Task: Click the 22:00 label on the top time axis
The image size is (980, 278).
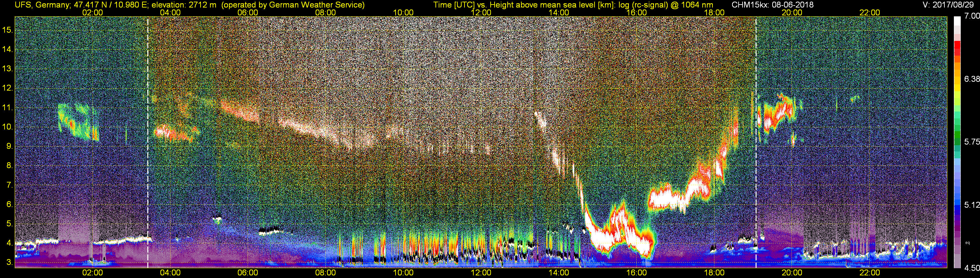Action: coord(870,12)
